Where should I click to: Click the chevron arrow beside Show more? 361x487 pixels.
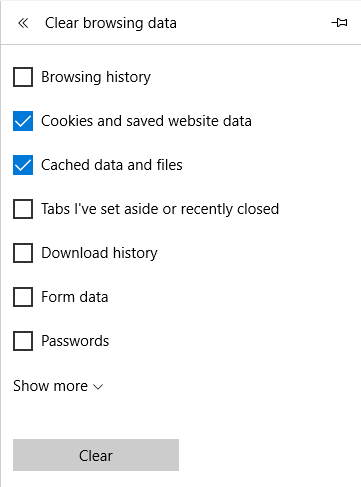(98, 387)
